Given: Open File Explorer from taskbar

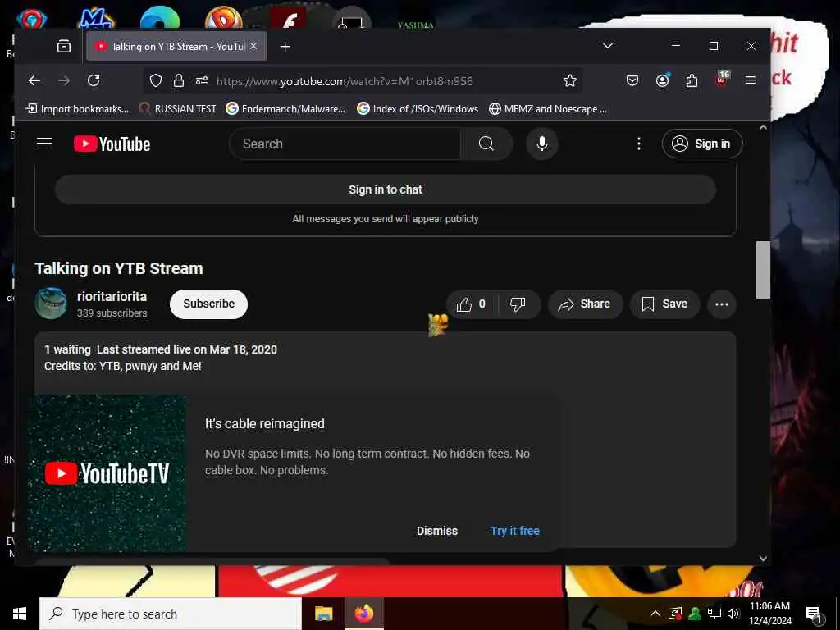Looking at the screenshot, I should point(323,614).
